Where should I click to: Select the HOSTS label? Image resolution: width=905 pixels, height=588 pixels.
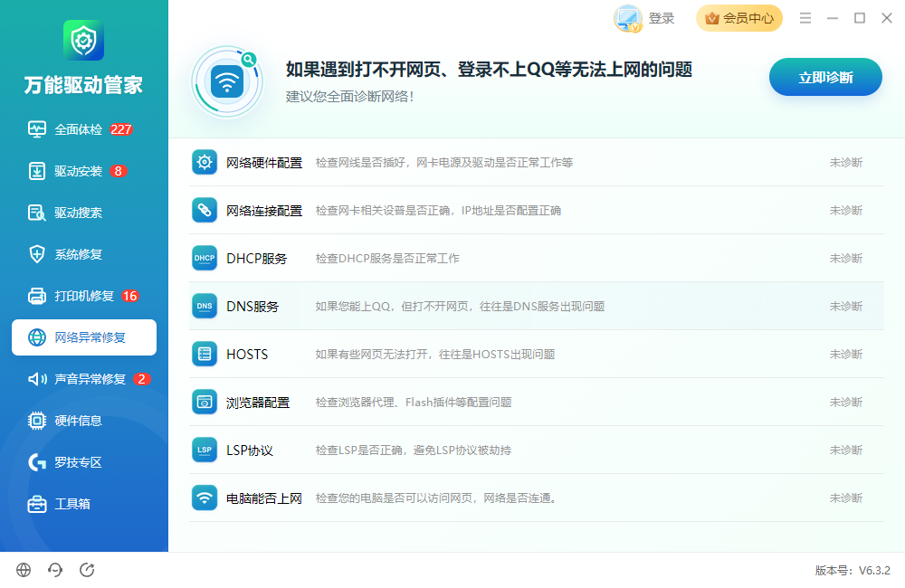tap(247, 355)
